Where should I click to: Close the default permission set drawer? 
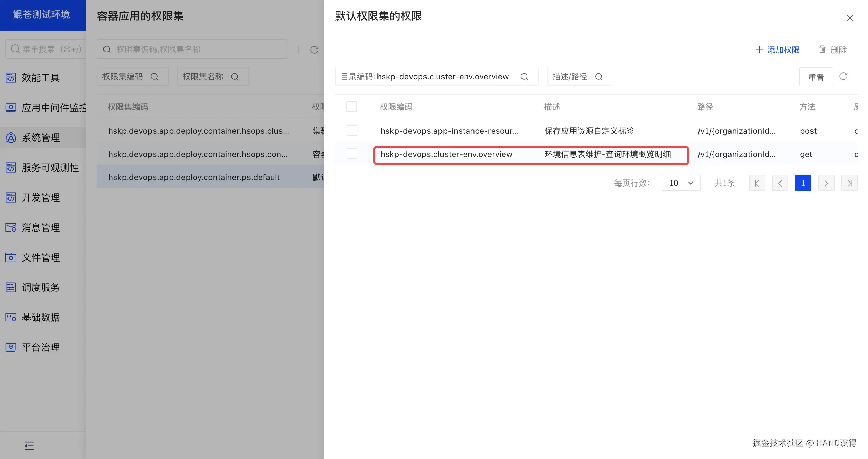850,18
